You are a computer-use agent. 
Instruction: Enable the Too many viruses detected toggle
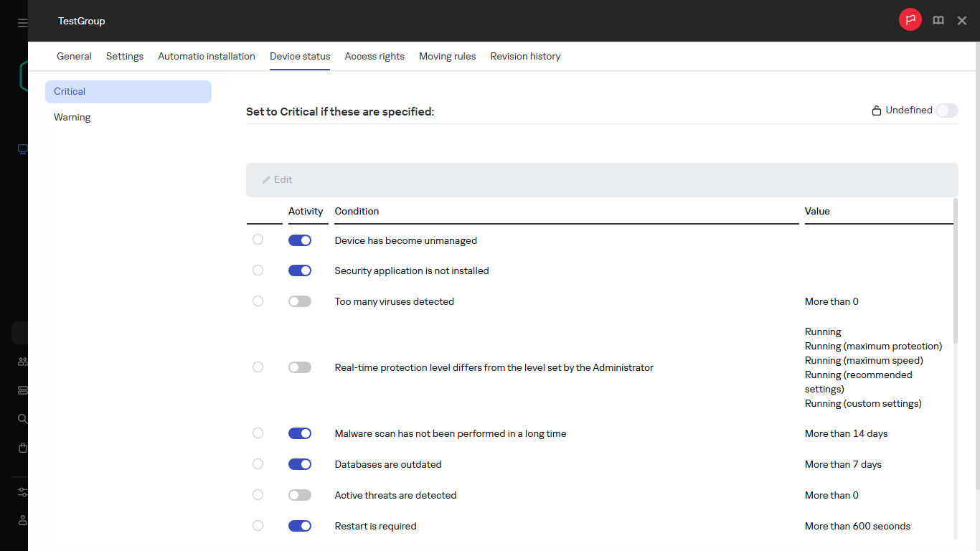(x=299, y=301)
